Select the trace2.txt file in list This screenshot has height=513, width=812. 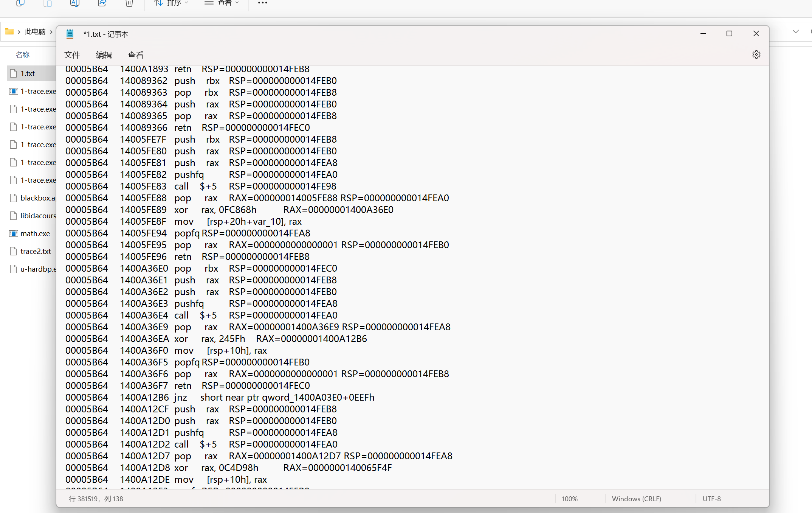click(36, 251)
